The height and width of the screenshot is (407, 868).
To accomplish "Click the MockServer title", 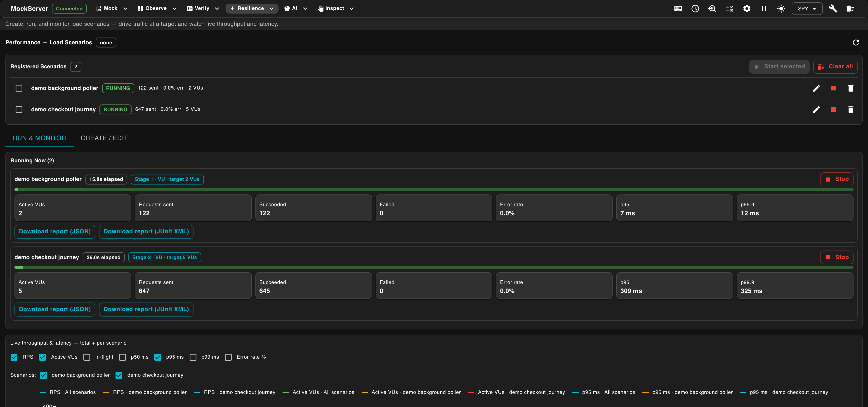I will (29, 9).
